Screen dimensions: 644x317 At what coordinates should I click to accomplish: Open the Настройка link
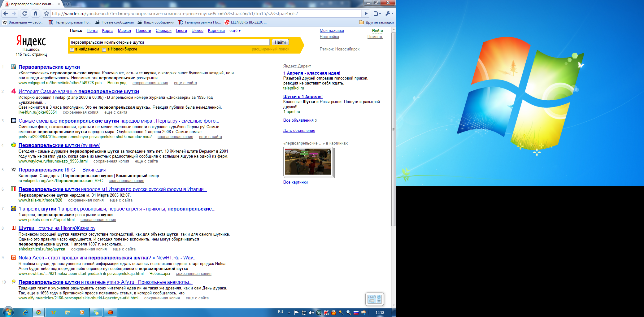click(x=329, y=37)
